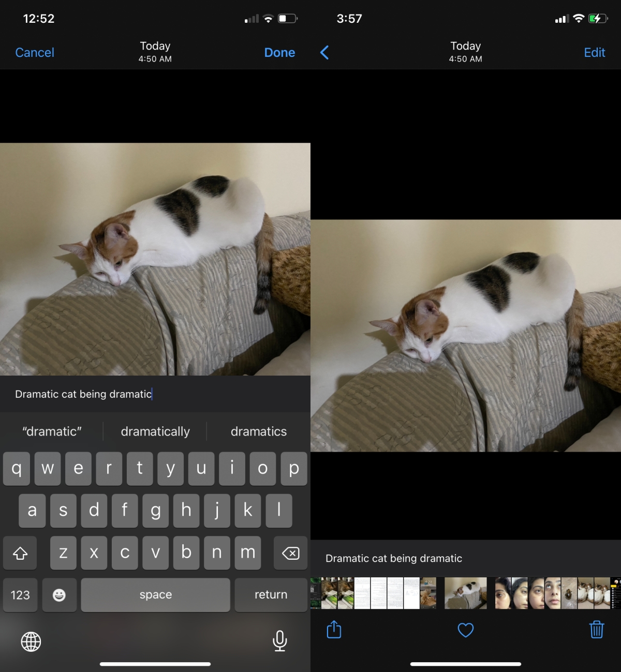Favorite the photo with the heart icon
Image resolution: width=621 pixels, height=672 pixels.
point(466,630)
